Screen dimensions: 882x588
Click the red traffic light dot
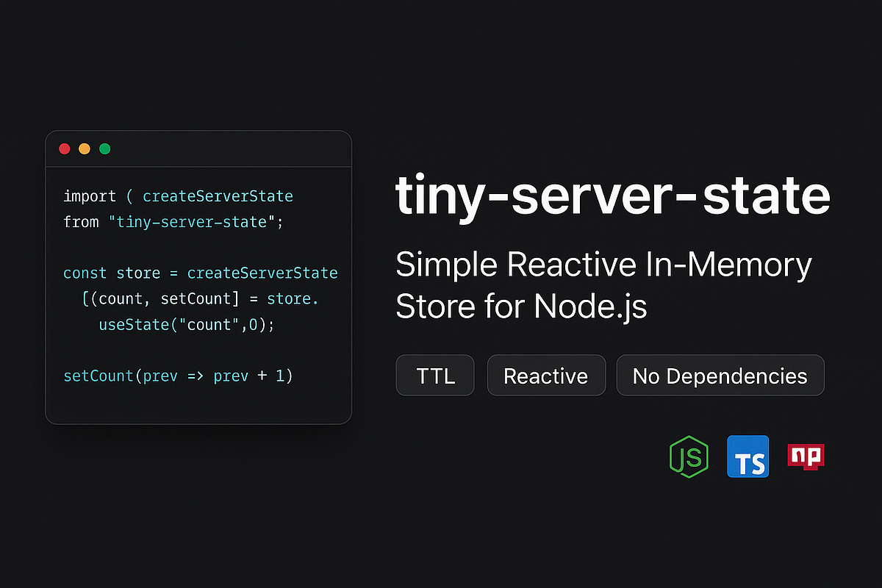(65, 148)
